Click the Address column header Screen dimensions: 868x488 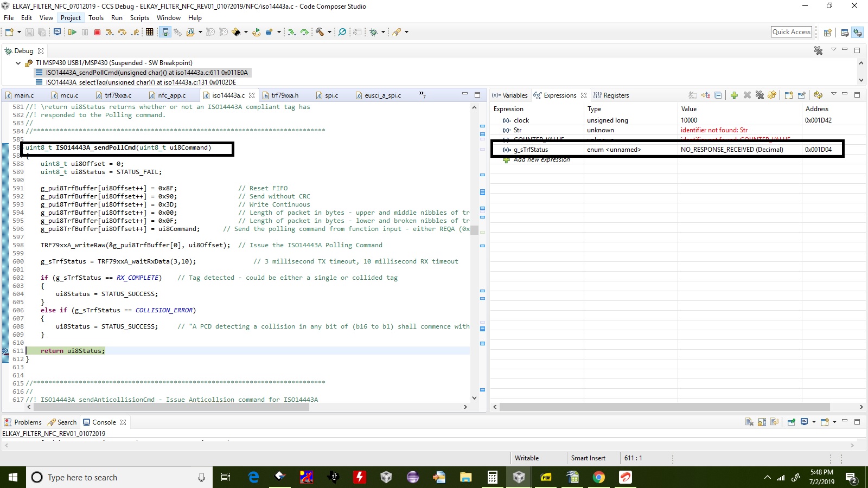(817, 109)
